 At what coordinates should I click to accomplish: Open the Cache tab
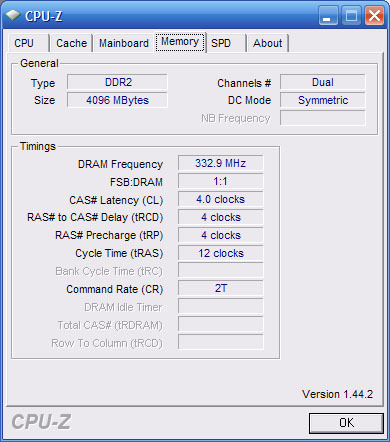tap(71, 43)
